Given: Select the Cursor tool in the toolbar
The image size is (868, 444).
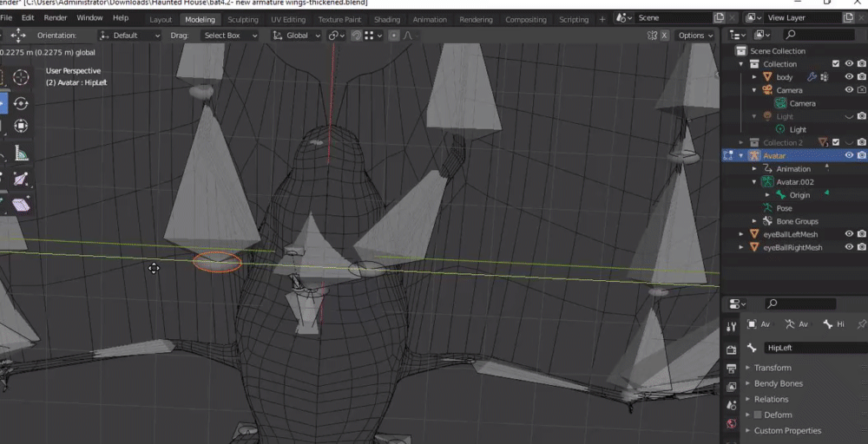Looking at the screenshot, I should [21, 78].
